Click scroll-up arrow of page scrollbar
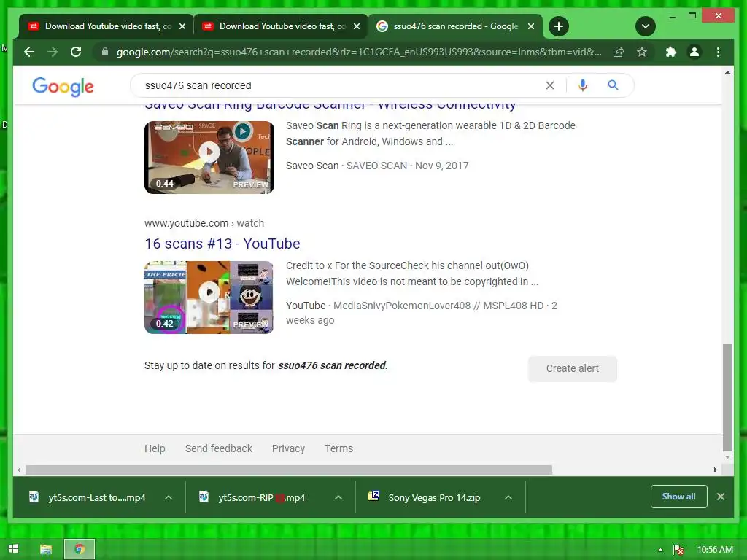The height and width of the screenshot is (560, 747). [727, 72]
